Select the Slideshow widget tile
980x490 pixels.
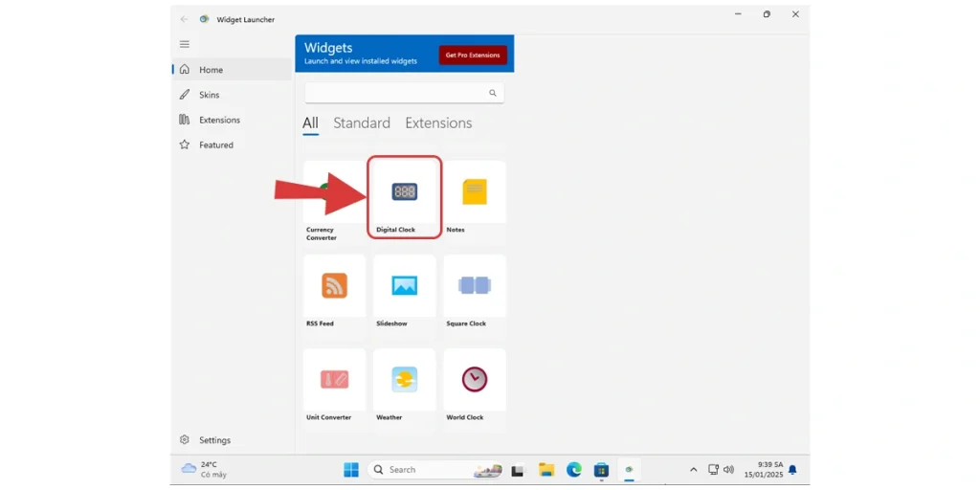pyautogui.click(x=404, y=290)
